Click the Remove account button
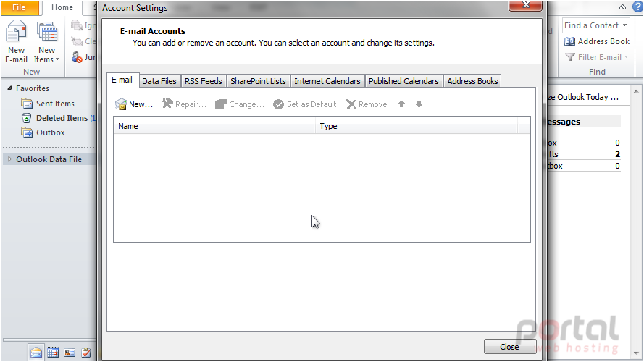This screenshot has height=362, width=644. coord(367,104)
